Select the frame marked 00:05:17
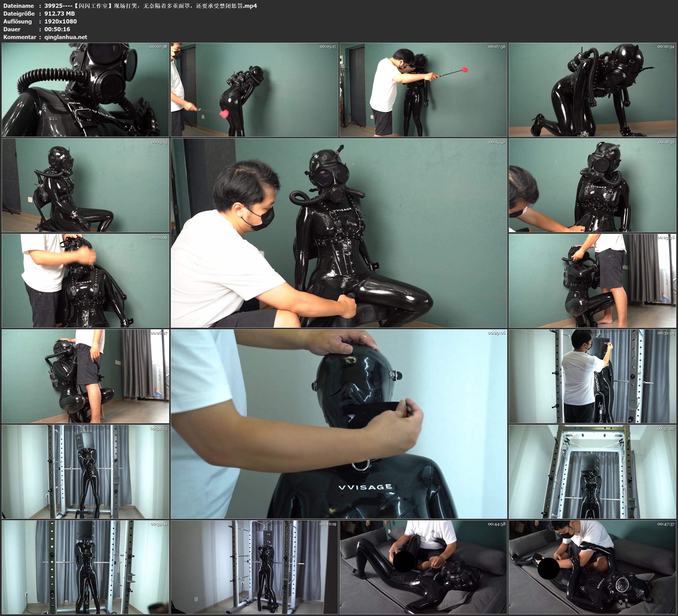 (254, 89)
